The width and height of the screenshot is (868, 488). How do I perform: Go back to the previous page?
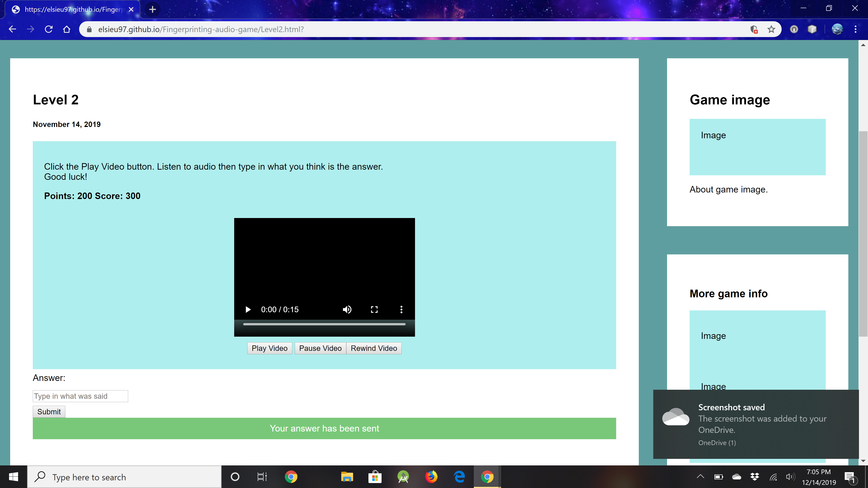click(12, 29)
